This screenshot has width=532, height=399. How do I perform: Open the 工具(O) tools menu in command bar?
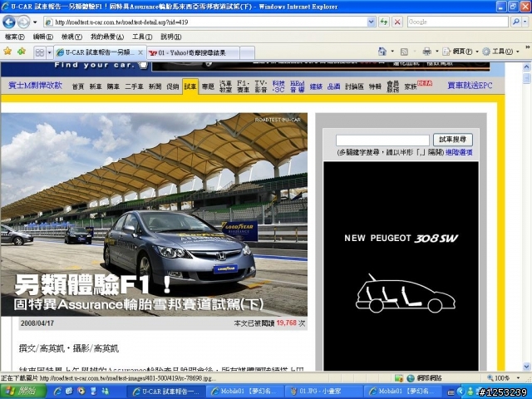click(500, 52)
